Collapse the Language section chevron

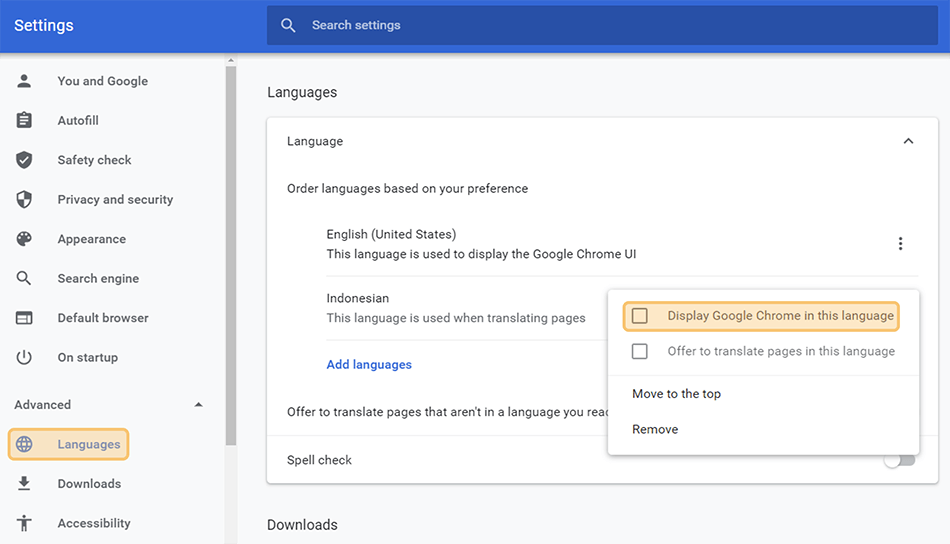click(x=908, y=141)
